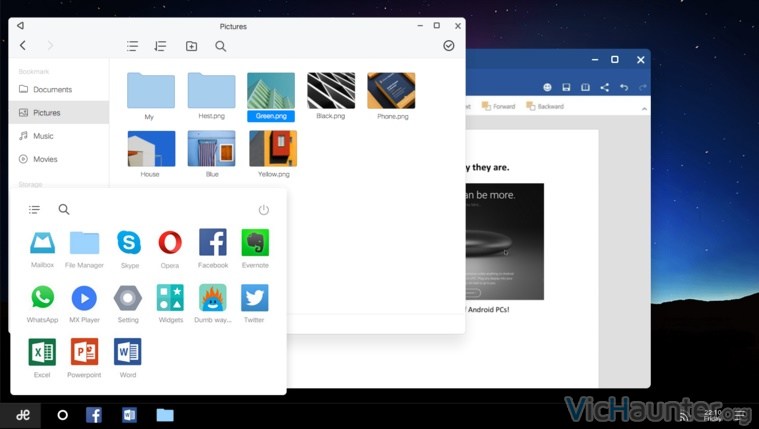Click the power icon in launcher

tap(264, 210)
